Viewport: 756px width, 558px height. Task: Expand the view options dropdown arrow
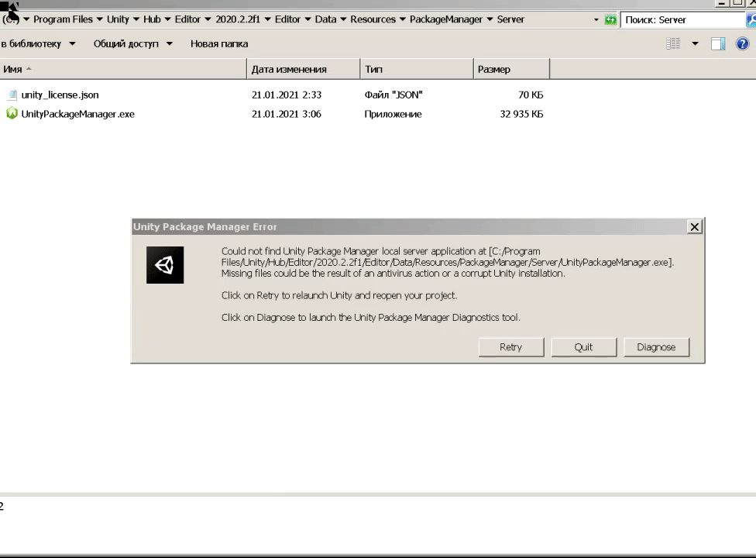pos(695,44)
